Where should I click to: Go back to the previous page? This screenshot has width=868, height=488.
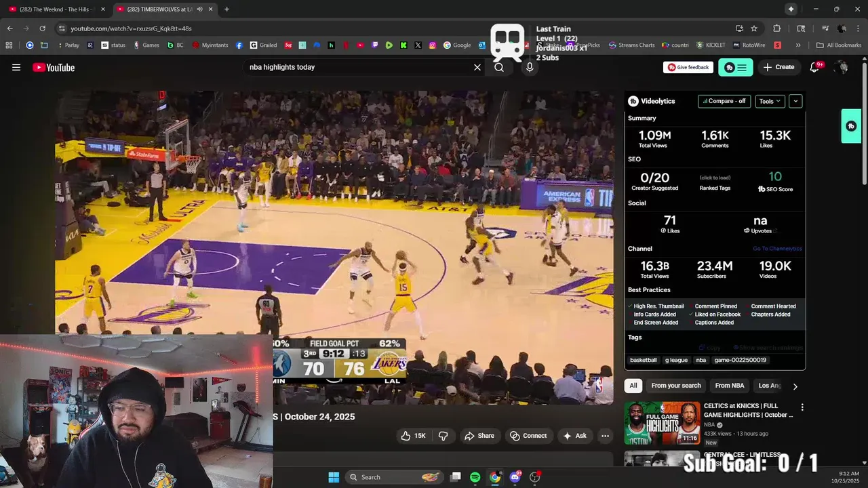click(x=10, y=28)
